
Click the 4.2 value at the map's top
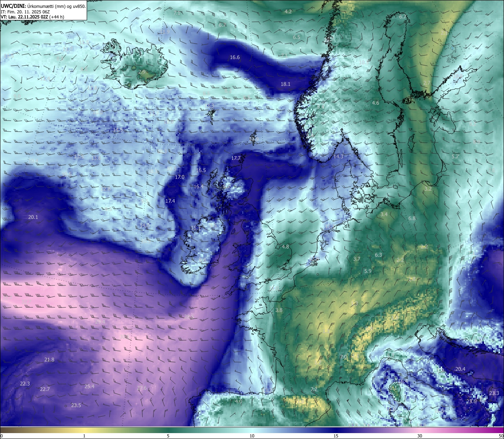[x=288, y=12]
